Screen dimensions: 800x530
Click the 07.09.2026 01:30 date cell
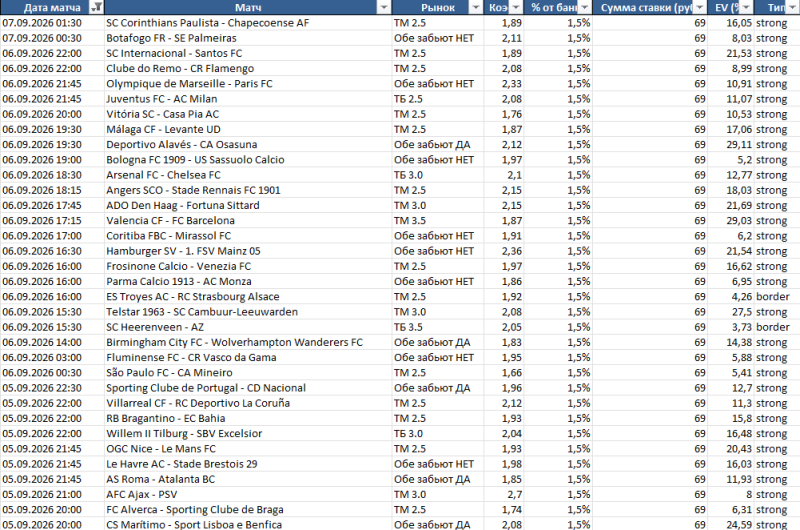pos(52,23)
